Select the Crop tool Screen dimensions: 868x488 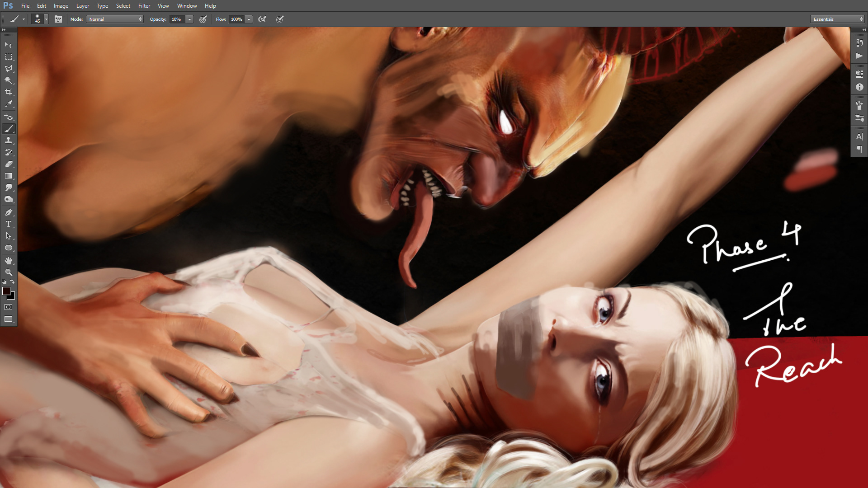(9, 92)
